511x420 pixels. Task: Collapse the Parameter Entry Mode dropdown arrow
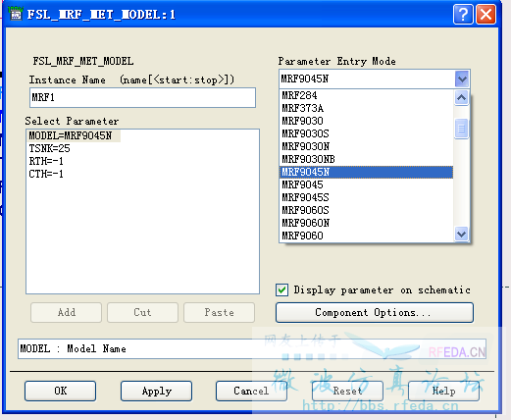[462, 79]
